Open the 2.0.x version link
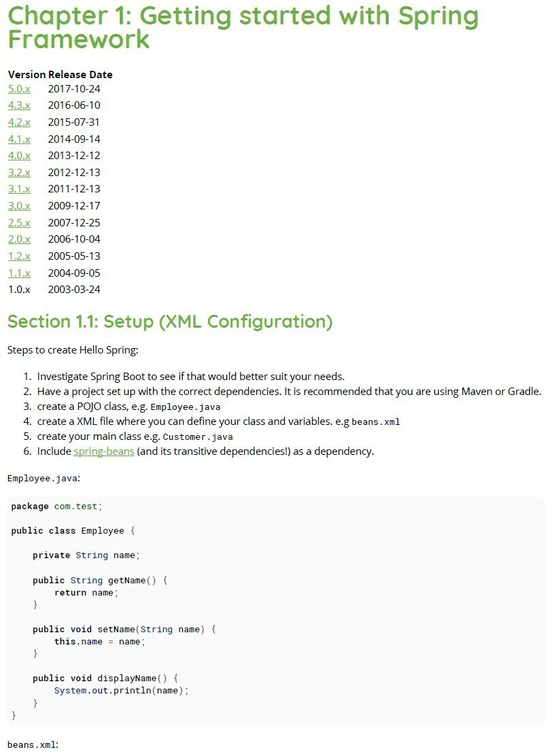558x756 pixels. (19, 239)
